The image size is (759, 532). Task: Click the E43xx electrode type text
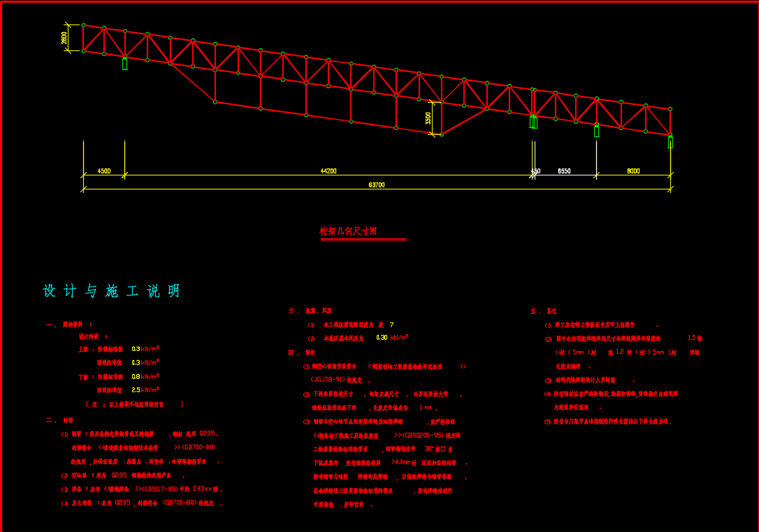coord(203,489)
